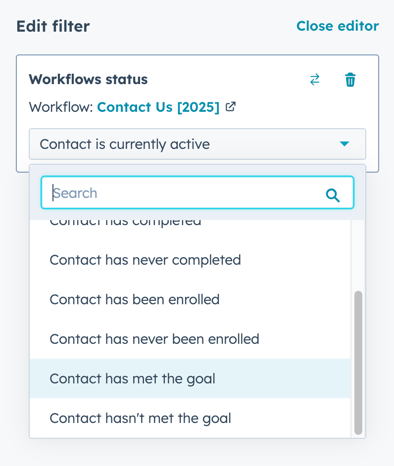Click the scrollbar track above the thumb
Image resolution: width=394 pixels, height=466 pixels.
pos(358,255)
